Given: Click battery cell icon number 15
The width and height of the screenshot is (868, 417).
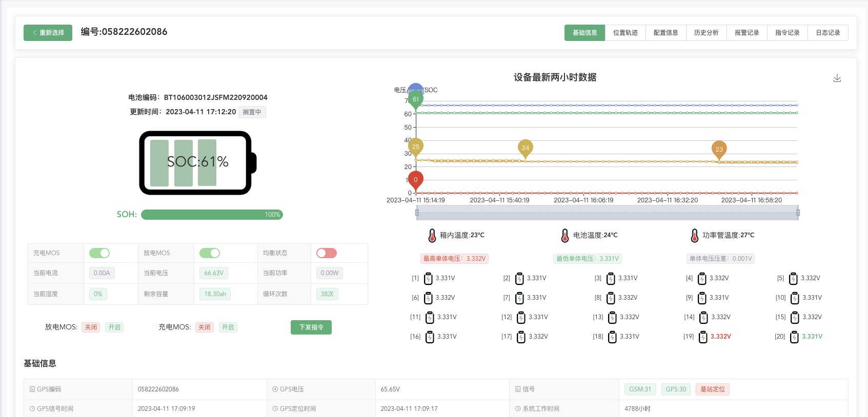Looking at the screenshot, I should (x=795, y=318).
